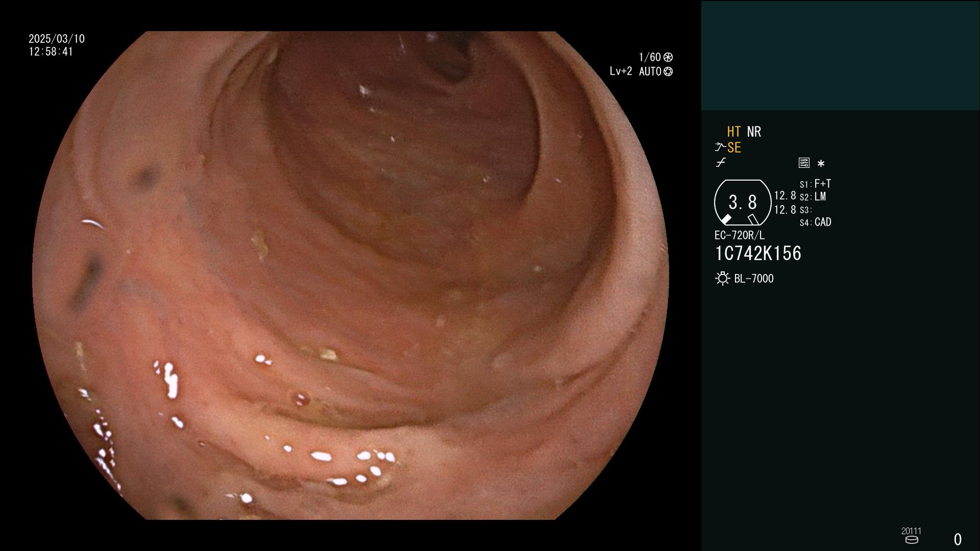Click the scope model EC-720R/L
The height and width of the screenshot is (551, 980).
[x=740, y=236]
